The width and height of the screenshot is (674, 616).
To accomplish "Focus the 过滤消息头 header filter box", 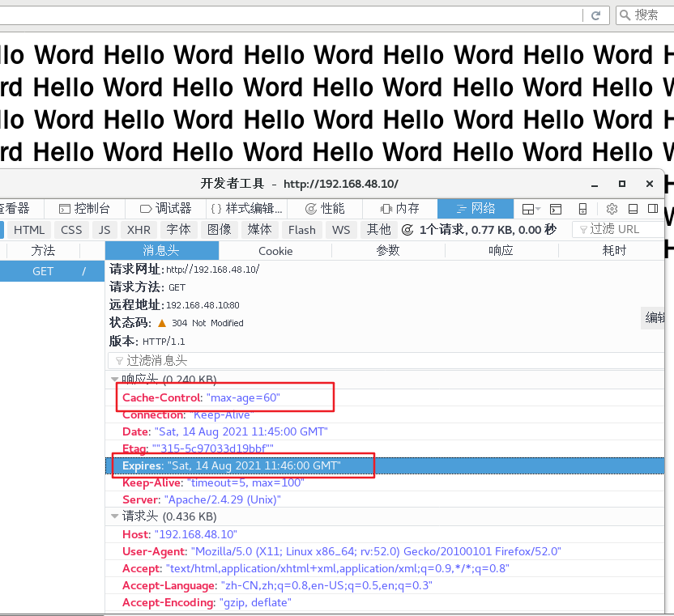I will [x=386, y=360].
